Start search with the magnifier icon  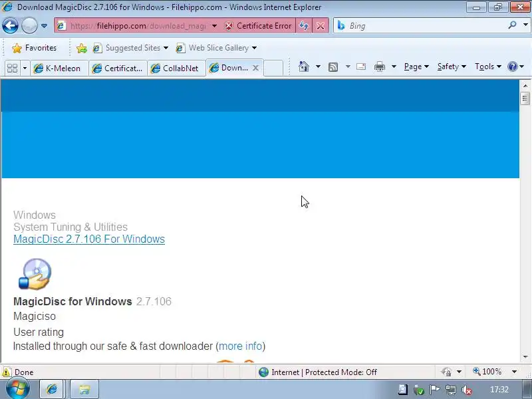click(x=512, y=25)
